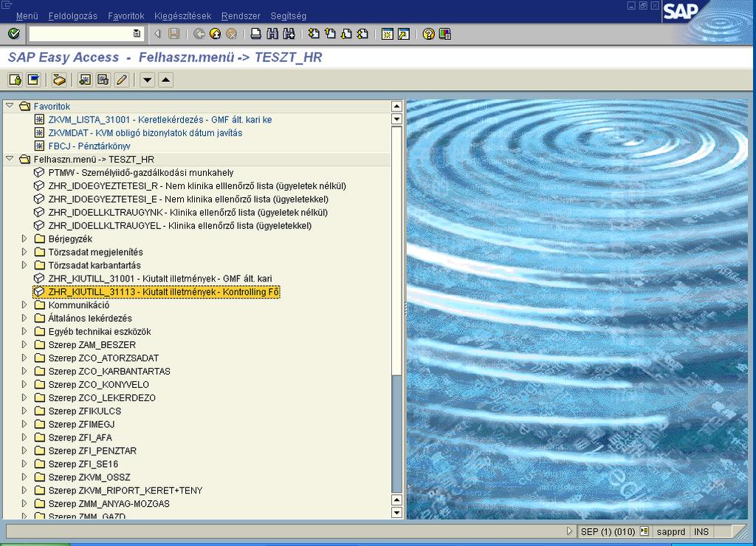This screenshot has height=546, width=756.
Task: Click the Save diskette icon
Action: pos(174,34)
